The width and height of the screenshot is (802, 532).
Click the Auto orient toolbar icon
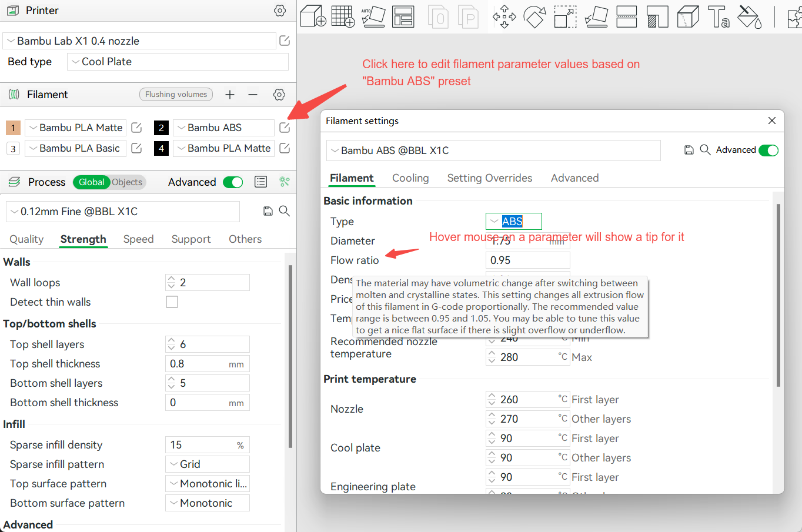click(x=373, y=16)
